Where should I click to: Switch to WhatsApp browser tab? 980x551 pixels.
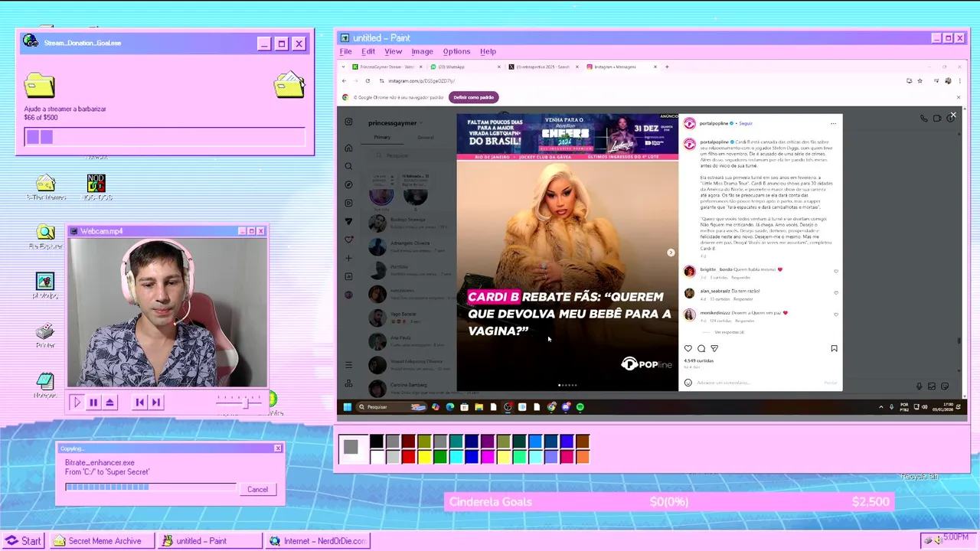click(x=463, y=67)
